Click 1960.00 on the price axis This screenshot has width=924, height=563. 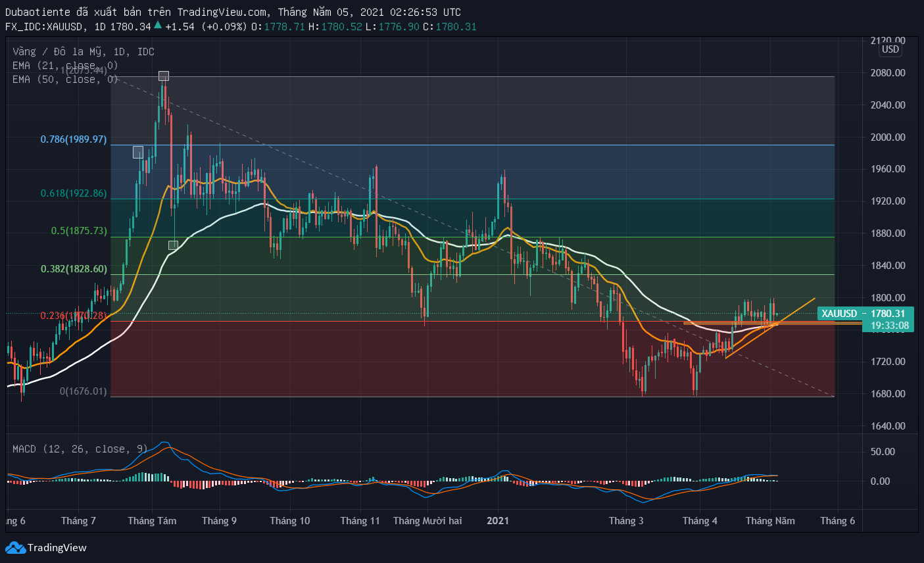tap(888, 168)
